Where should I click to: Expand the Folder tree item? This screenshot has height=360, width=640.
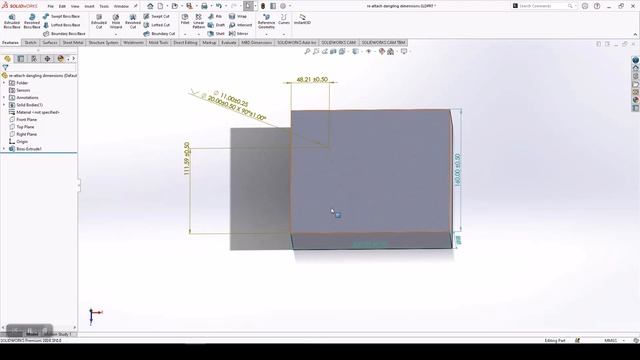coord(4,83)
